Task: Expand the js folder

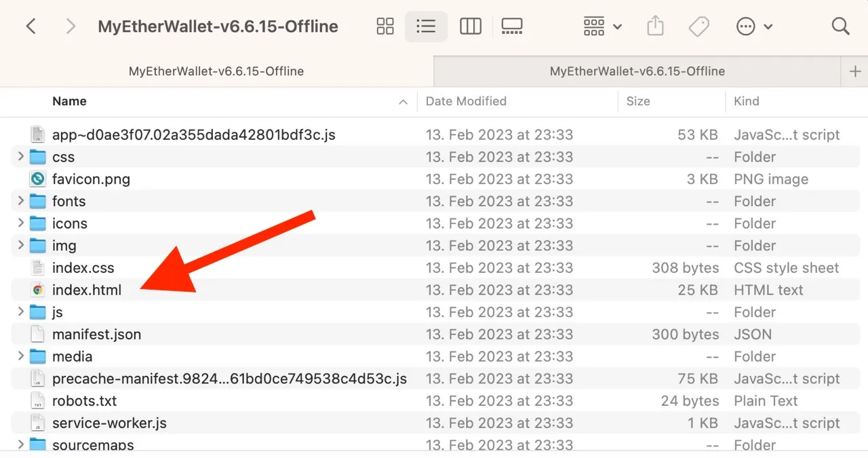Action: (x=20, y=311)
